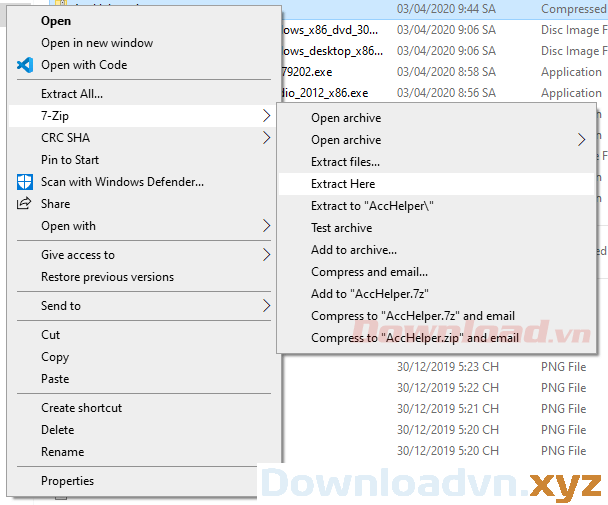The image size is (608, 505).
Task: Open the 7-Zip submenu entry
Action: pyautogui.click(x=142, y=116)
